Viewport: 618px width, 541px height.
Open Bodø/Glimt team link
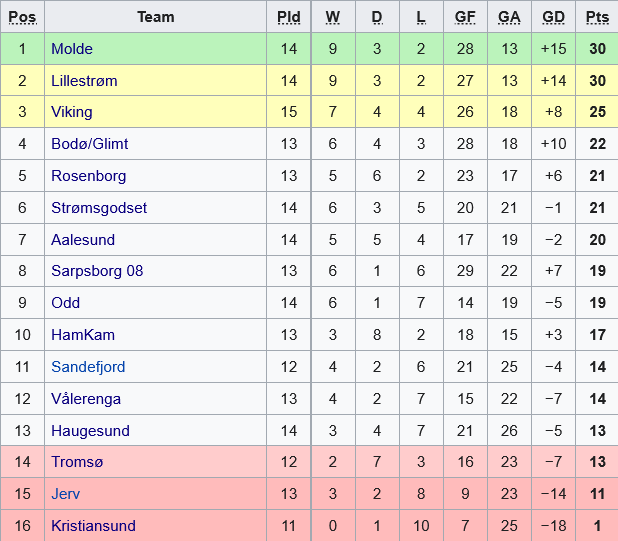tap(90, 144)
